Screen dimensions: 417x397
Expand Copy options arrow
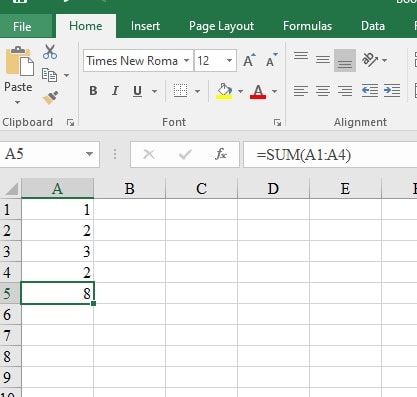[x=67, y=75]
